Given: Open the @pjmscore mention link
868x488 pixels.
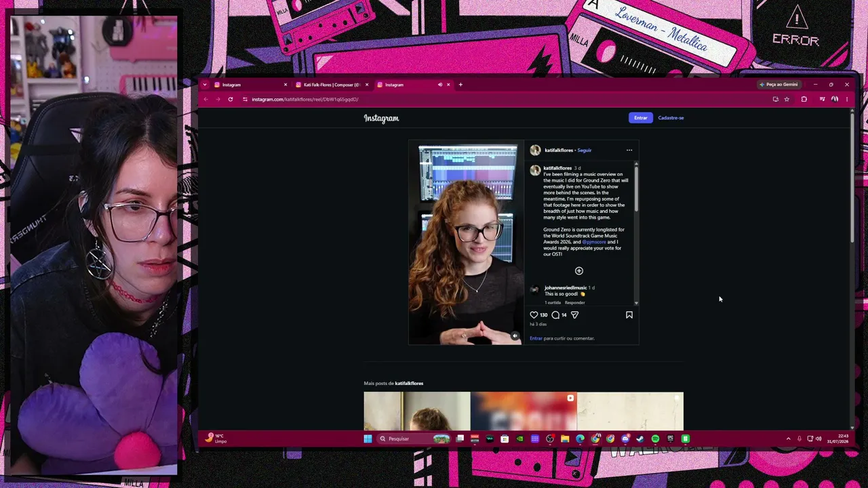Looking at the screenshot, I should click(x=594, y=242).
